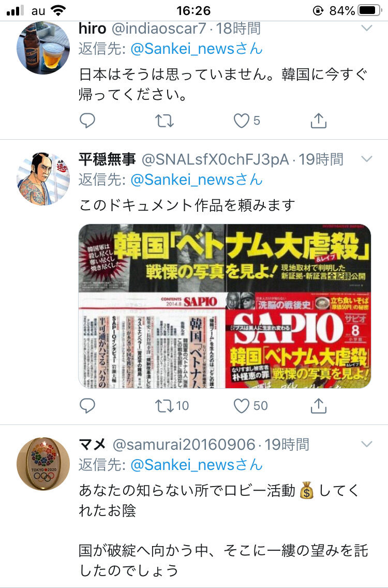The image size is (388, 588).
Task: Open @Sankei_news link in hiro's reply
Action: (x=197, y=49)
